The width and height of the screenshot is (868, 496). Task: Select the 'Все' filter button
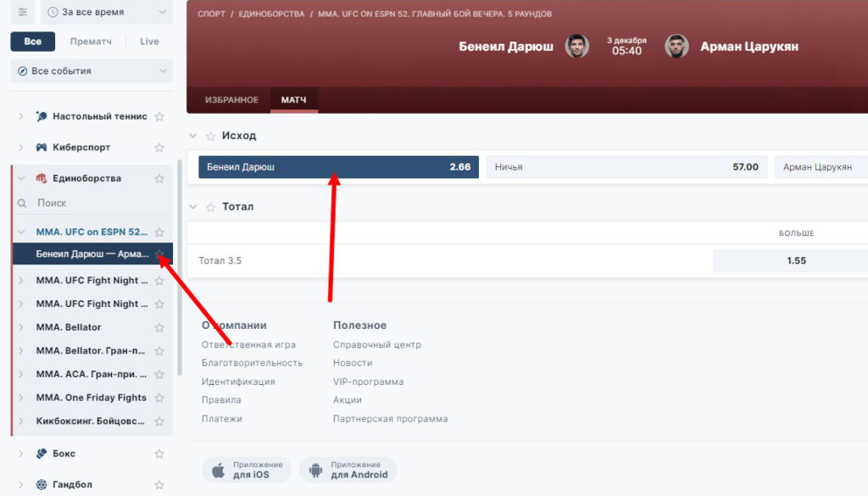click(33, 42)
